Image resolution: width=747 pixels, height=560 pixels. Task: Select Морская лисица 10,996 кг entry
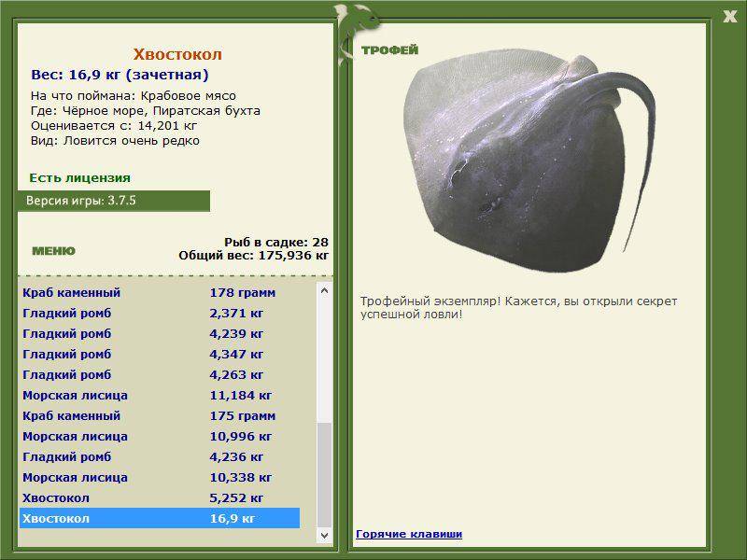pos(160,436)
